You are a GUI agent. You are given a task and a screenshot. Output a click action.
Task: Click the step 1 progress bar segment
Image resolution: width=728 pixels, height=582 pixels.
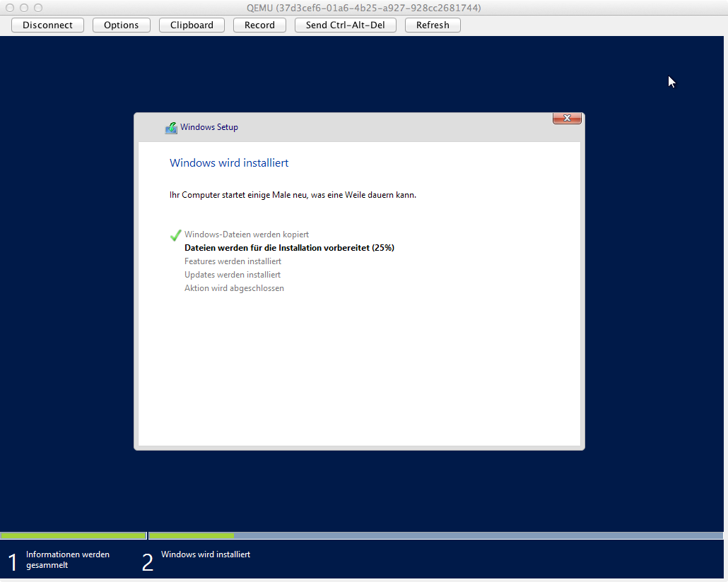click(x=74, y=535)
